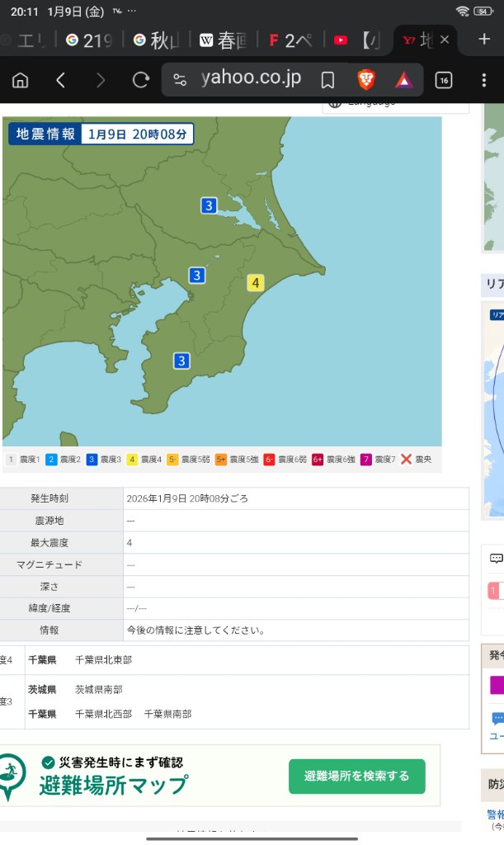Tap the 避難場所マップ banner title
504x845 pixels.
click(x=113, y=785)
